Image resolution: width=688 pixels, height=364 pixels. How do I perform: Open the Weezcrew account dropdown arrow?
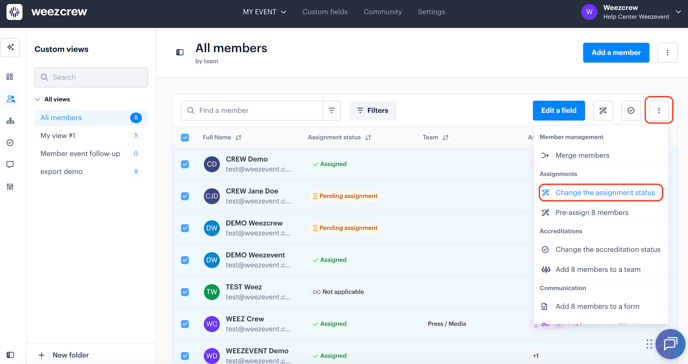678,12
